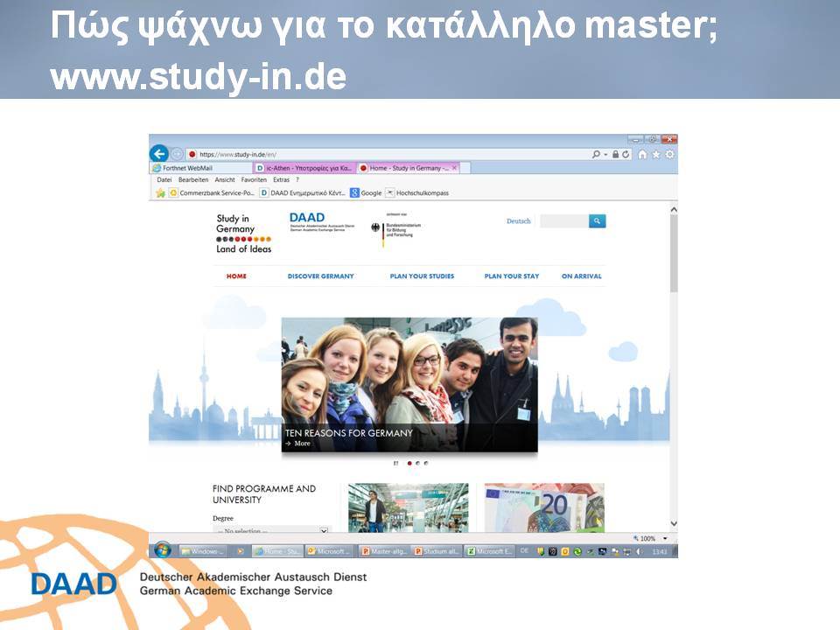Click the browser Back arrow button
Viewport: 840px width, 630px height.
point(159,154)
